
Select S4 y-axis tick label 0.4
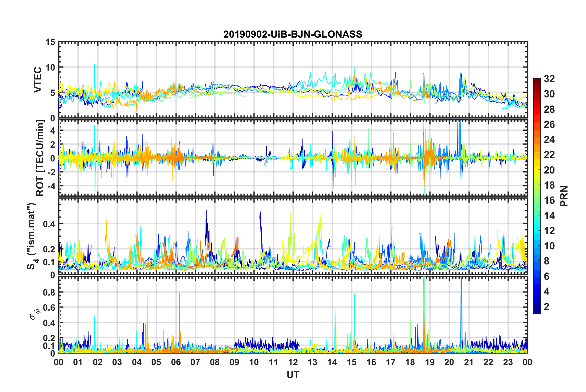click(x=49, y=224)
